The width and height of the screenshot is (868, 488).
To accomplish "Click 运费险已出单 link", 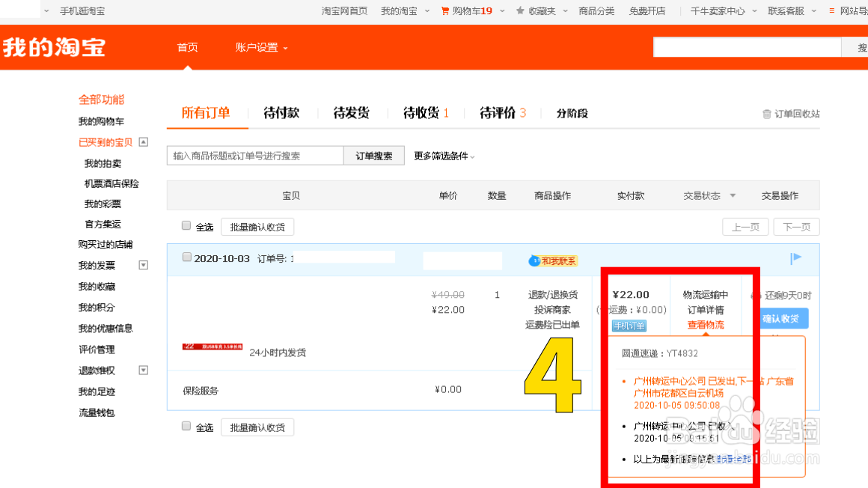I will 552,325.
